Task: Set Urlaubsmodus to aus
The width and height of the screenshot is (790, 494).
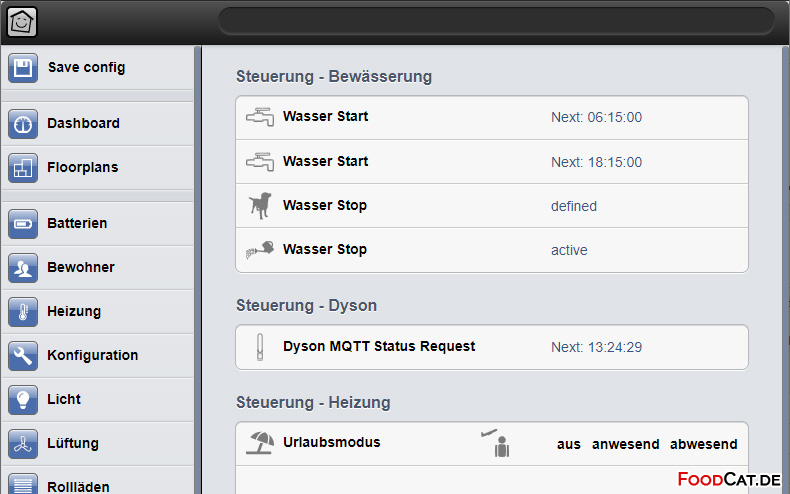Action: click(569, 445)
